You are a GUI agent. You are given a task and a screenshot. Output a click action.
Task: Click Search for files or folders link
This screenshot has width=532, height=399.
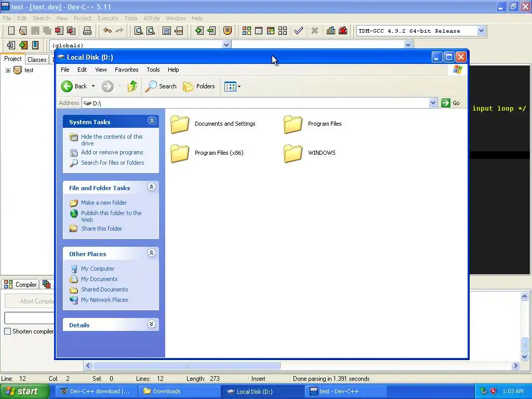112,163
